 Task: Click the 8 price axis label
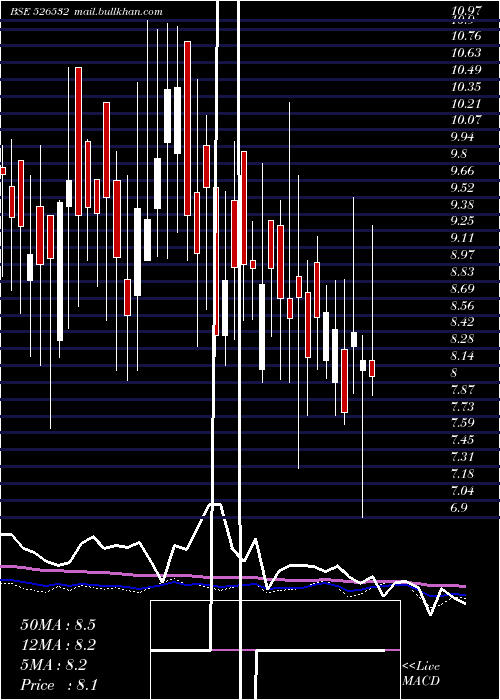tap(455, 373)
